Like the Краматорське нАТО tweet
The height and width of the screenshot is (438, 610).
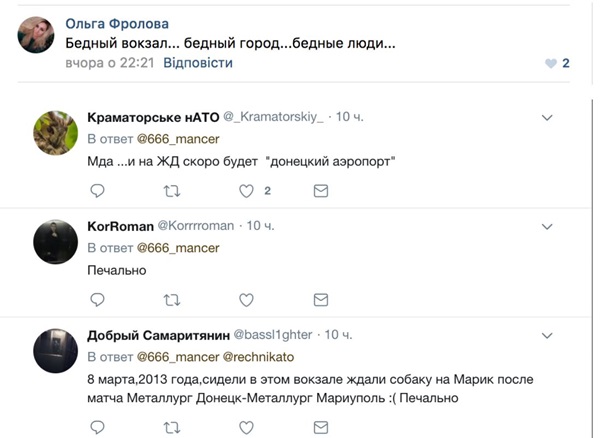[246, 190]
